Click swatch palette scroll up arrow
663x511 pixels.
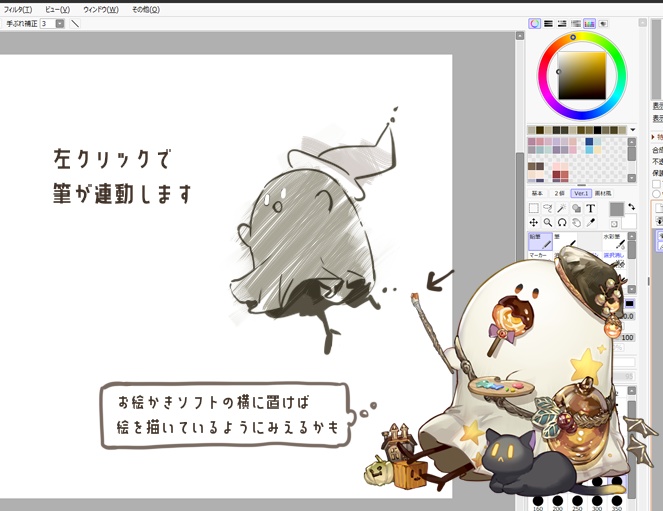(x=632, y=142)
